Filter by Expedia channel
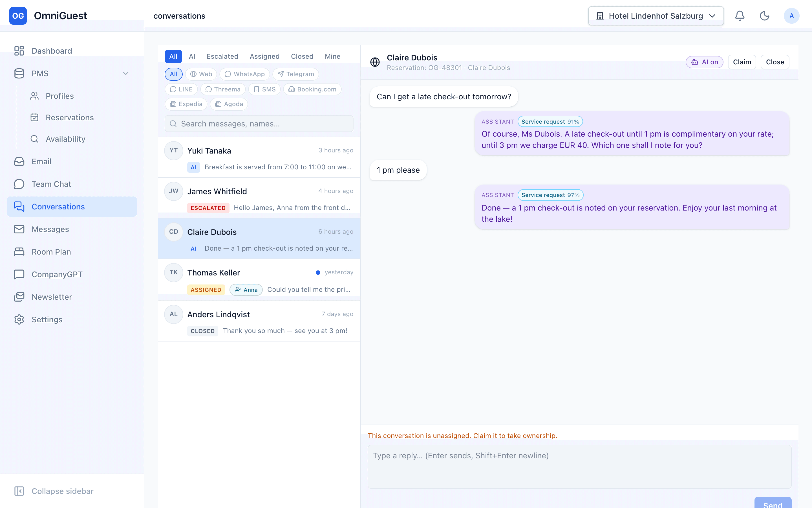812x508 pixels. pos(186,104)
